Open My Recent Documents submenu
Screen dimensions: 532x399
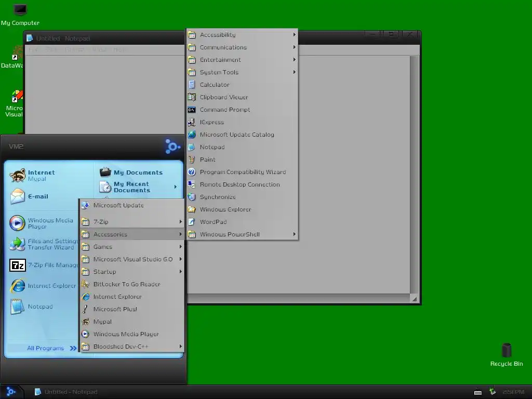(x=138, y=187)
